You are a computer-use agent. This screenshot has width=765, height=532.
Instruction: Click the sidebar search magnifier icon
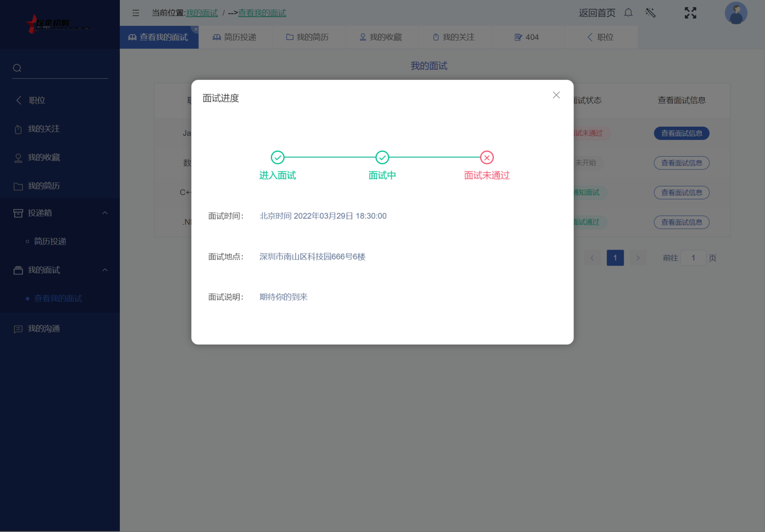[17, 68]
